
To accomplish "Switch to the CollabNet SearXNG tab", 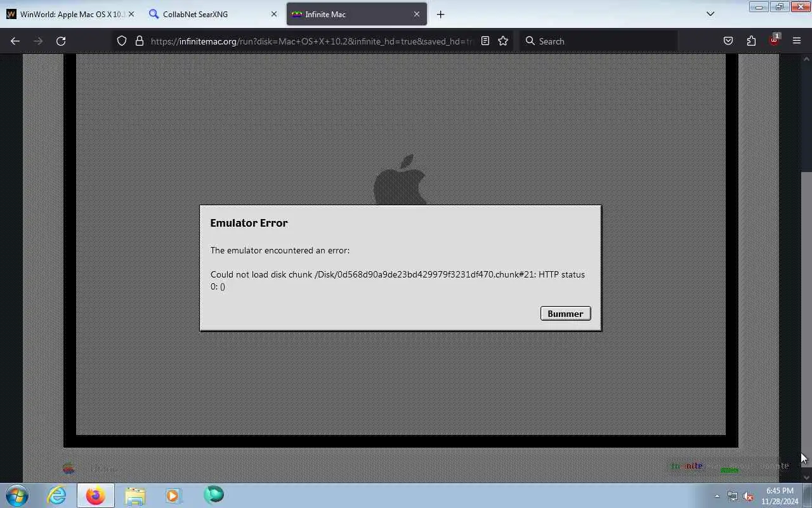I will (x=214, y=14).
